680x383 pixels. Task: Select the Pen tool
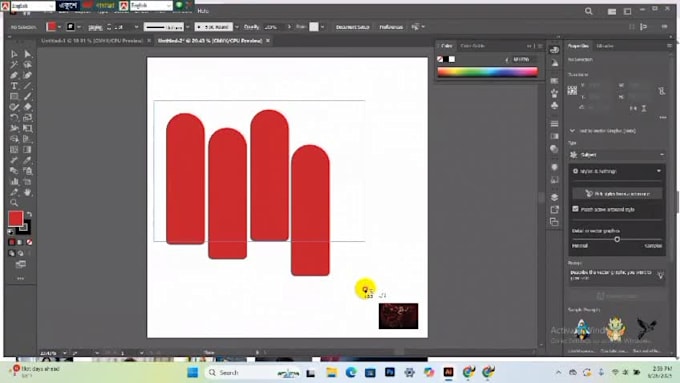click(14, 75)
